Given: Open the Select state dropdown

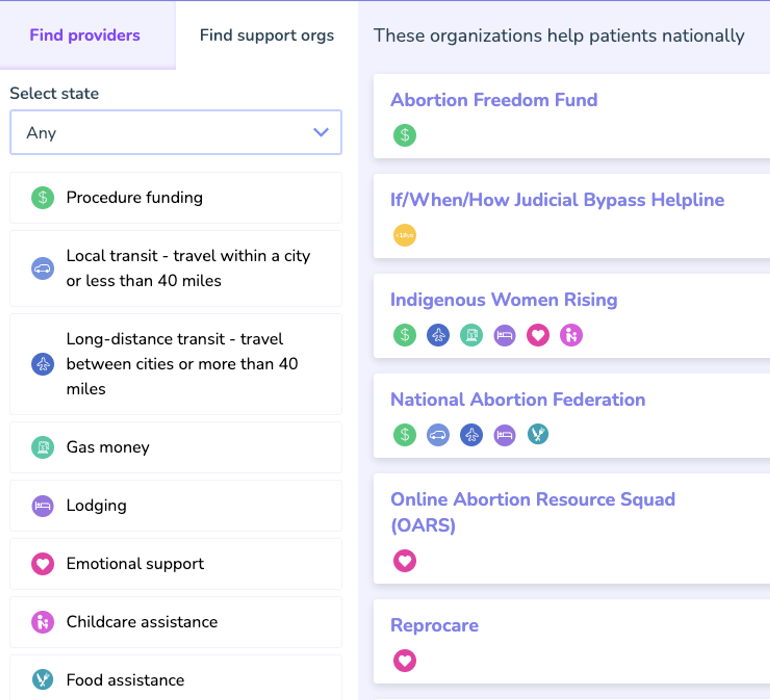Looking at the screenshot, I should [x=176, y=133].
